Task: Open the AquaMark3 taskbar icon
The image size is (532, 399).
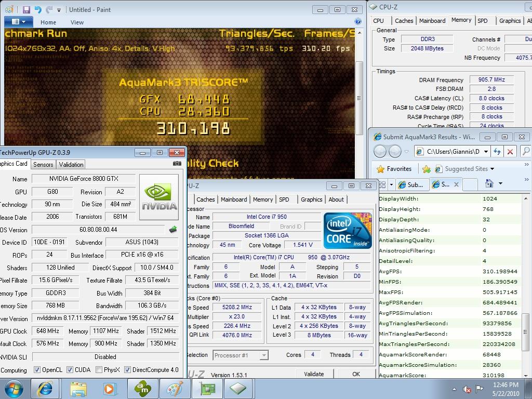Action: click(x=143, y=389)
